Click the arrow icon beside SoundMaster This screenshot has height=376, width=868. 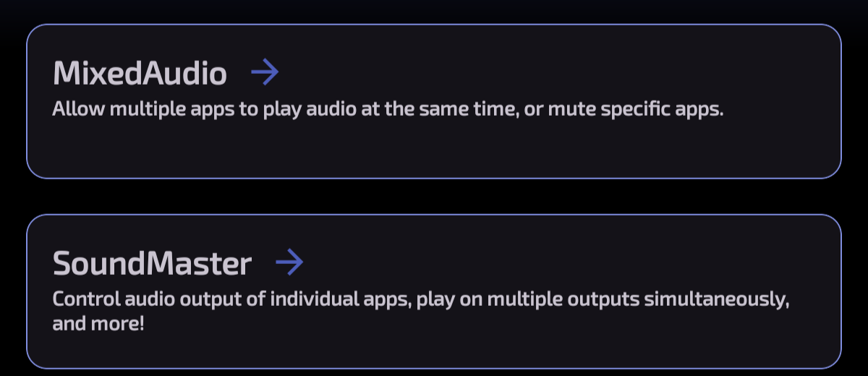pos(289,263)
